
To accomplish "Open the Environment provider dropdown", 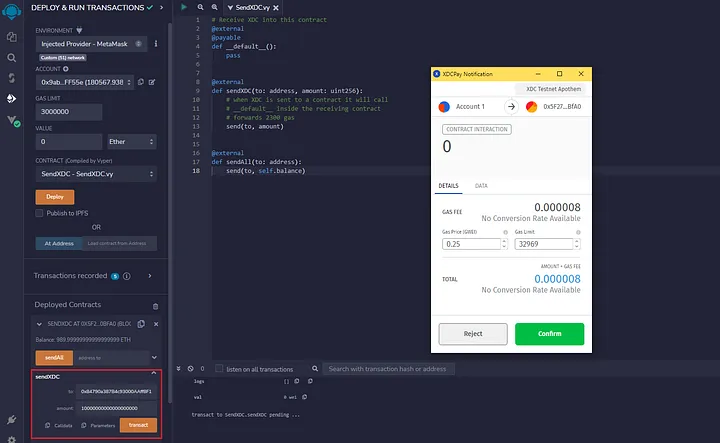I will (91, 44).
